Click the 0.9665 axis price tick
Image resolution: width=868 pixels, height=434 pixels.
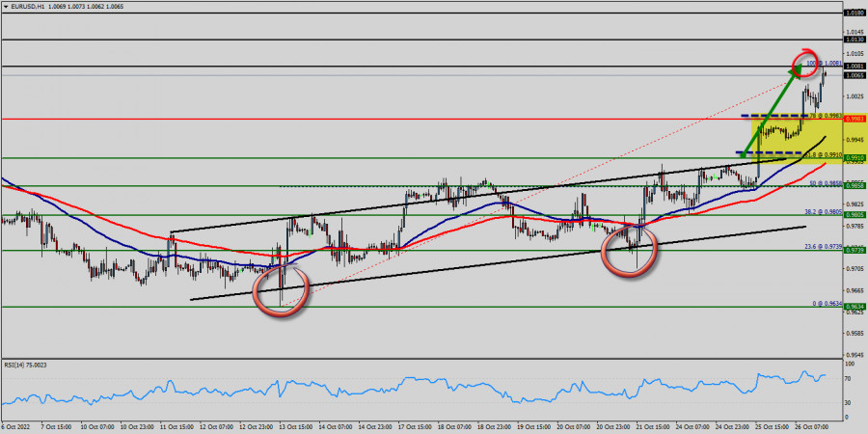tap(854, 290)
